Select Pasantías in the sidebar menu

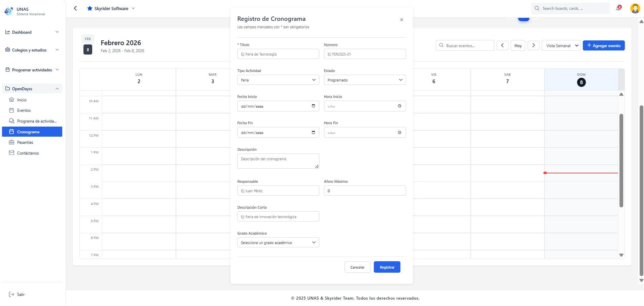click(25, 142)
